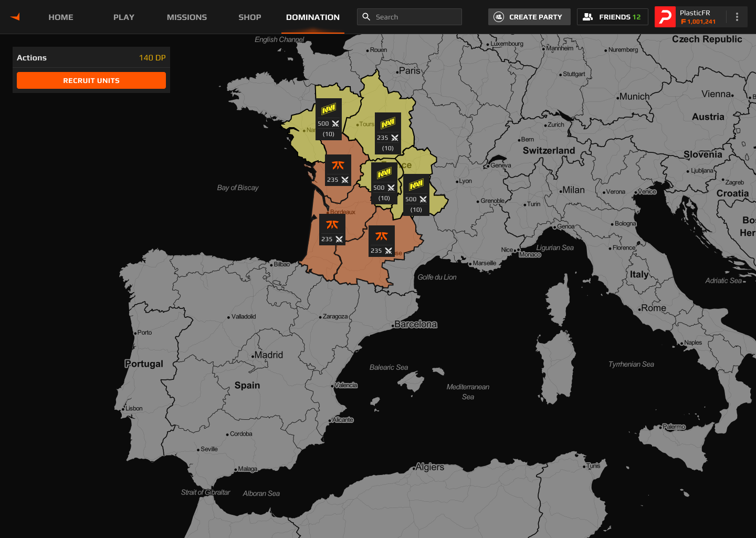Screen dimensions: 756x538
Task: Click the Tyrrhenian Sea label
Action: click(x=631, y=364)
